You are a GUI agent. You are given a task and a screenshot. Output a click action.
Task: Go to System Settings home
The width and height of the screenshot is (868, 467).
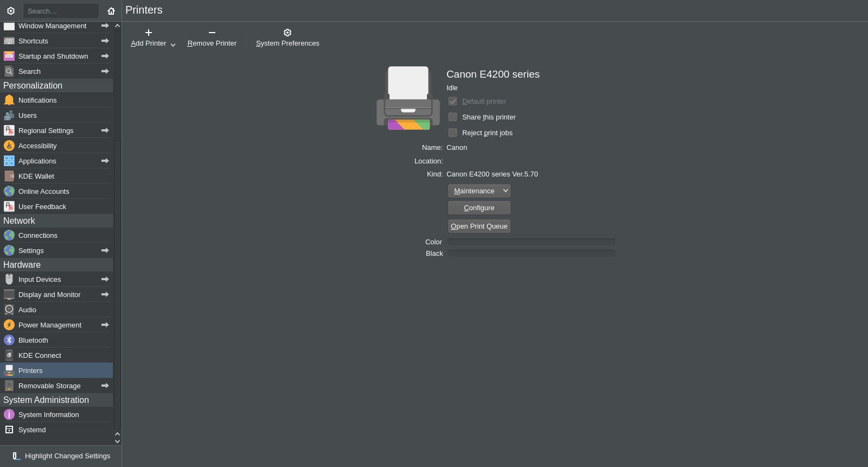[111, 11]
